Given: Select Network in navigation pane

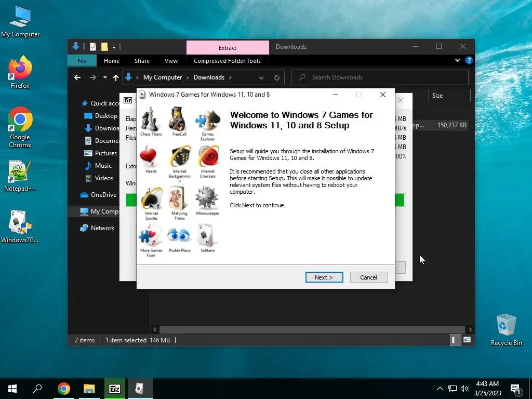Looking at the screenshot, I should click(97, 228).
